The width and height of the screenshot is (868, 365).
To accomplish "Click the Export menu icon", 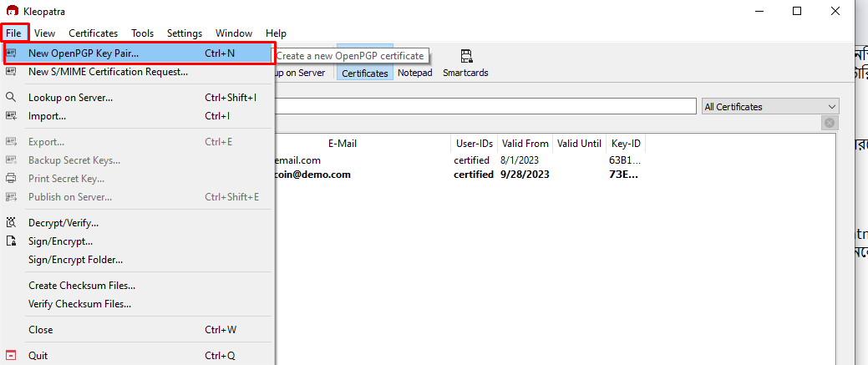I will point(11,142).
